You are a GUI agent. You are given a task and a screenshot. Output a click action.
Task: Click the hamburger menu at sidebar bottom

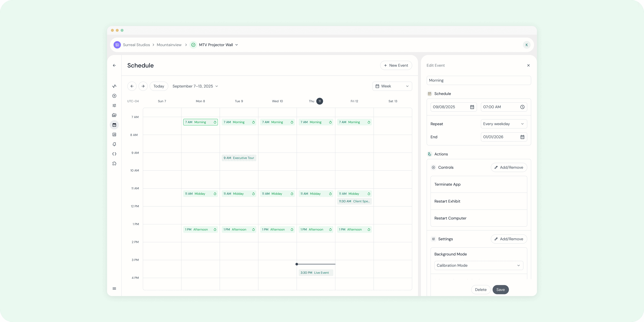click(x=114, y=289)
